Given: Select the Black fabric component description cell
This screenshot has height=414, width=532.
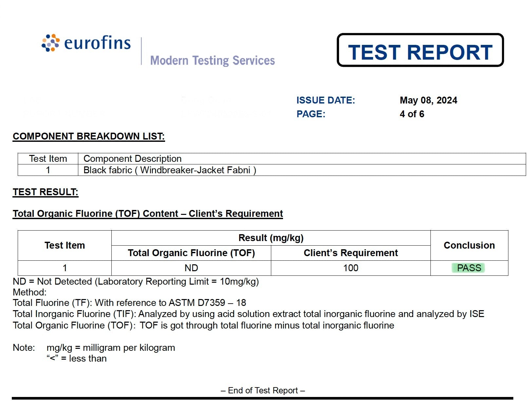Looking at the screenshot, I should (170, 170).
